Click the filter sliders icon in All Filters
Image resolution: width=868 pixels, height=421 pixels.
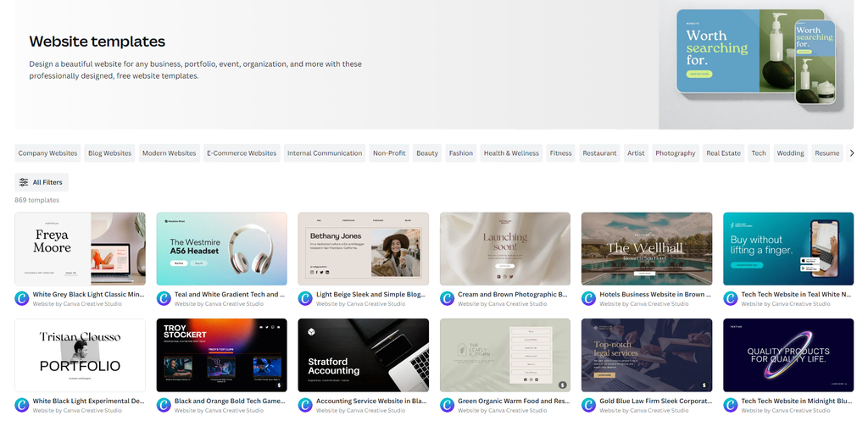pyautogui.click(x=24, y=182)
